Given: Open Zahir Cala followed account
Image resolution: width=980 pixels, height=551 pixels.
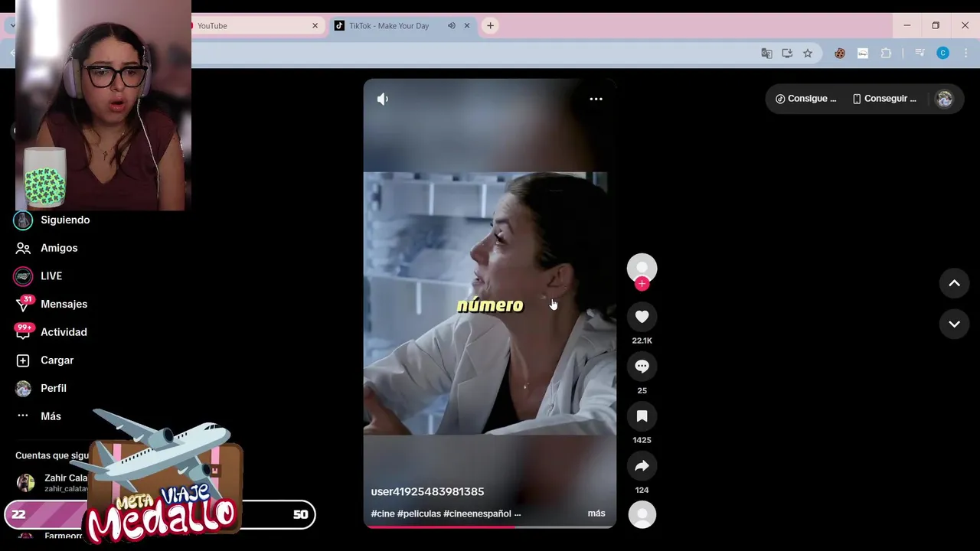Looking at the screenshot, I should point(51,482).
